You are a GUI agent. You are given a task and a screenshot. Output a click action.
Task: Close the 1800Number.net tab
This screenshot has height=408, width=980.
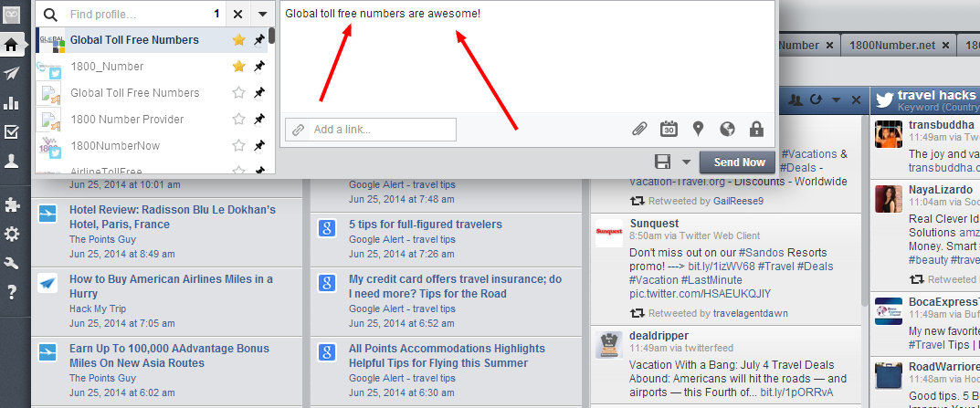pyautogui.click(x=945, y=45)
